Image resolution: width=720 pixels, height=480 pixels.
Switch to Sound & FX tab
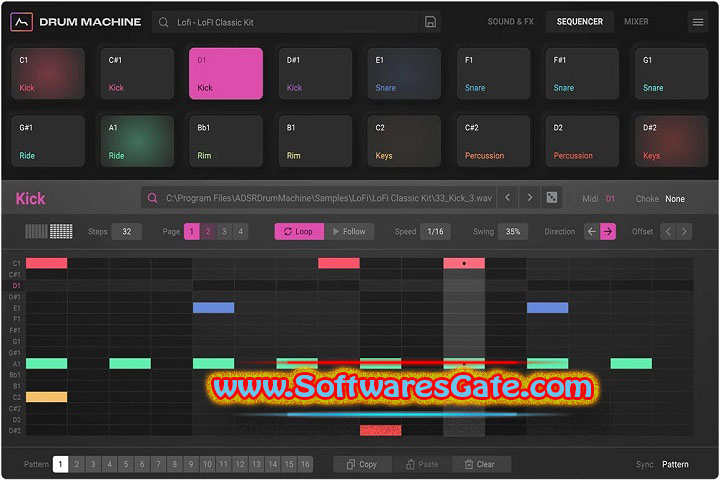pyautogui.click(x=510, y=22)
